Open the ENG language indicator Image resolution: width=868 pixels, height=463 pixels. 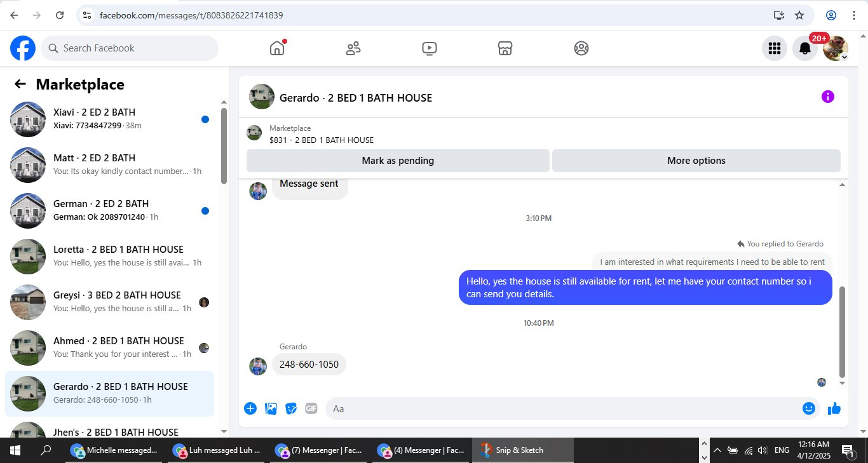pos(782,450)
